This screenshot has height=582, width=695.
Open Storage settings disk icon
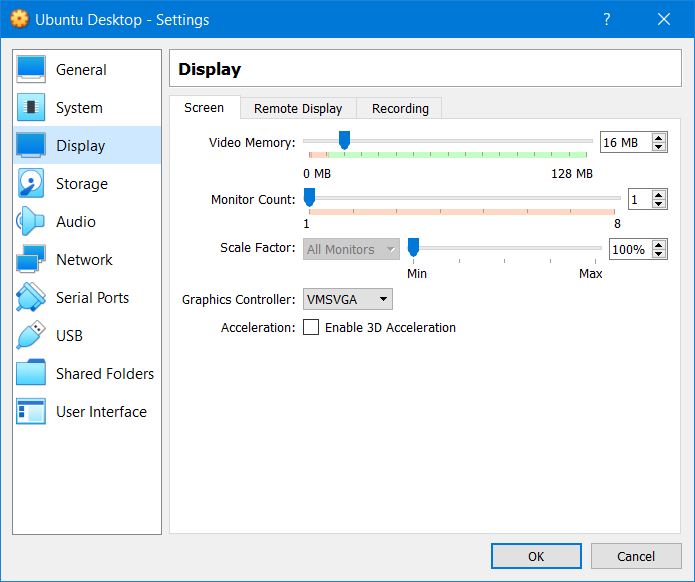tap(31, 184)
